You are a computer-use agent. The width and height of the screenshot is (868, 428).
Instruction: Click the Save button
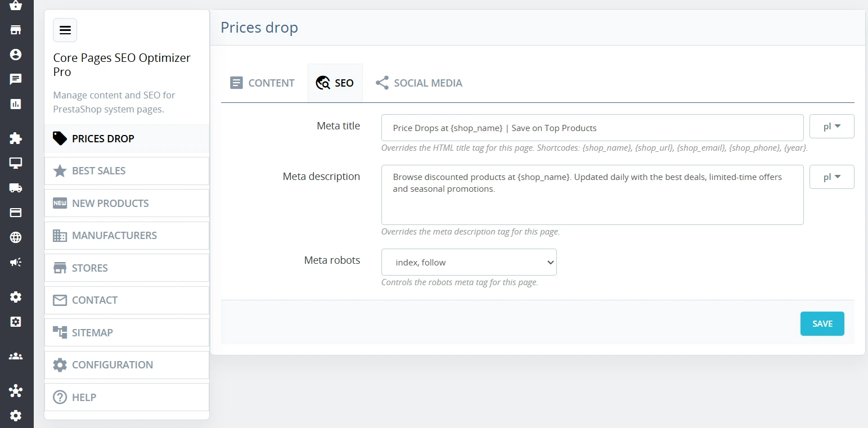tap(822, 323)
